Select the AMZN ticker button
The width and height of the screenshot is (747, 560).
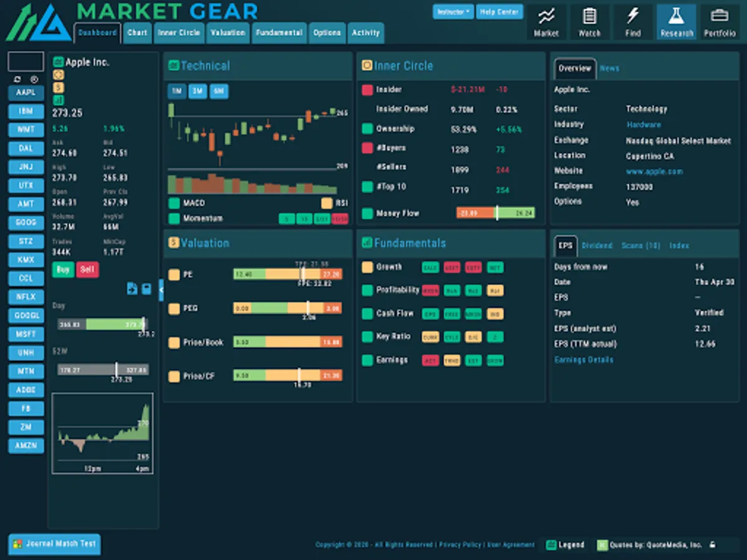26,446
